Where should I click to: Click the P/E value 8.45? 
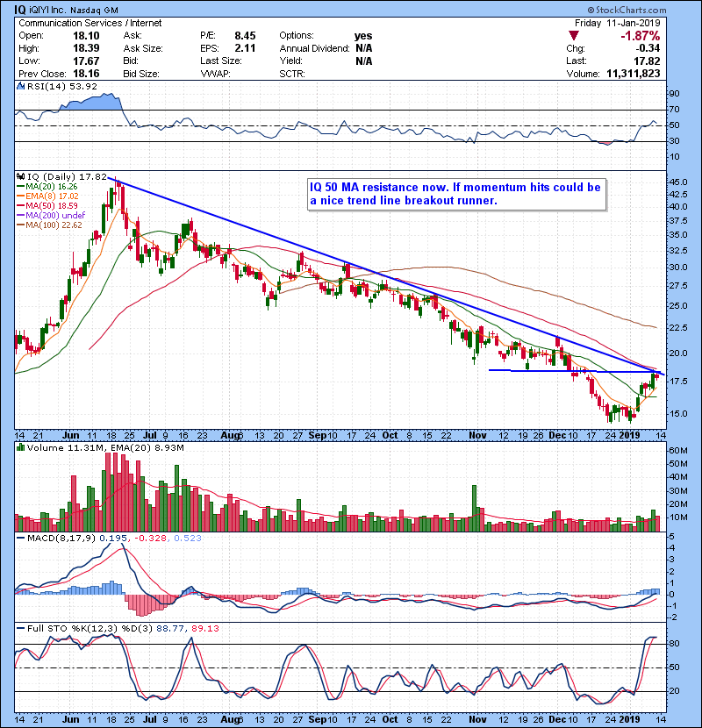(245, 36)
